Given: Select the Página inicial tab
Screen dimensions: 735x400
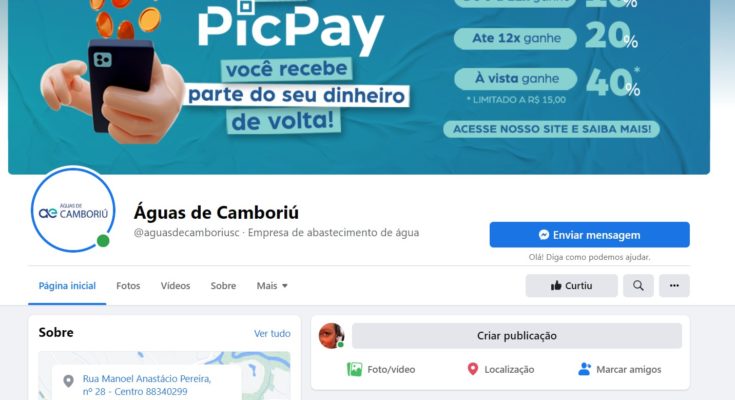Looking at the screenshot, I should (x=67, y=286).
